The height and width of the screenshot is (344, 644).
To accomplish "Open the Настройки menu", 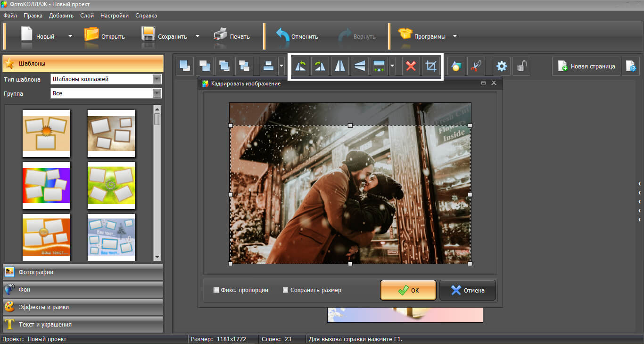I will click(114, 16).
